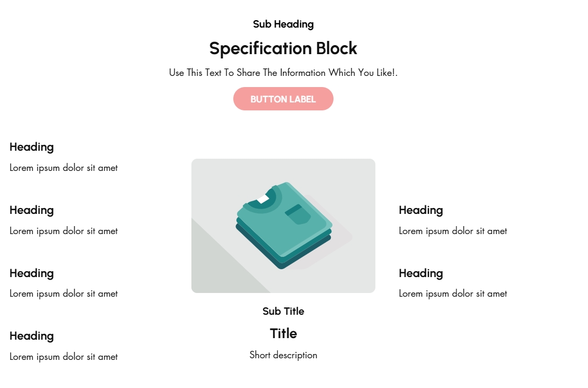Select Lorem ipsum text under third left Heading

point(64,294)
